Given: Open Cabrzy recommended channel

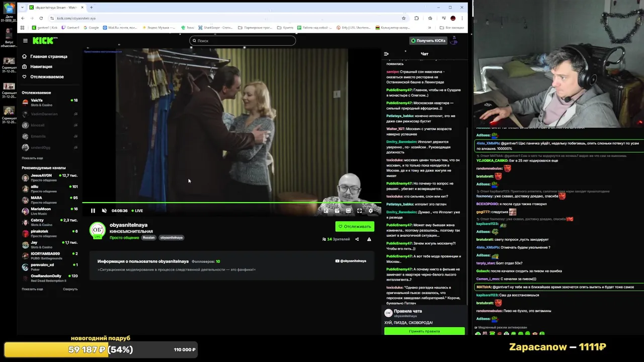Looking at the screenshot, I should click(50, 222).
